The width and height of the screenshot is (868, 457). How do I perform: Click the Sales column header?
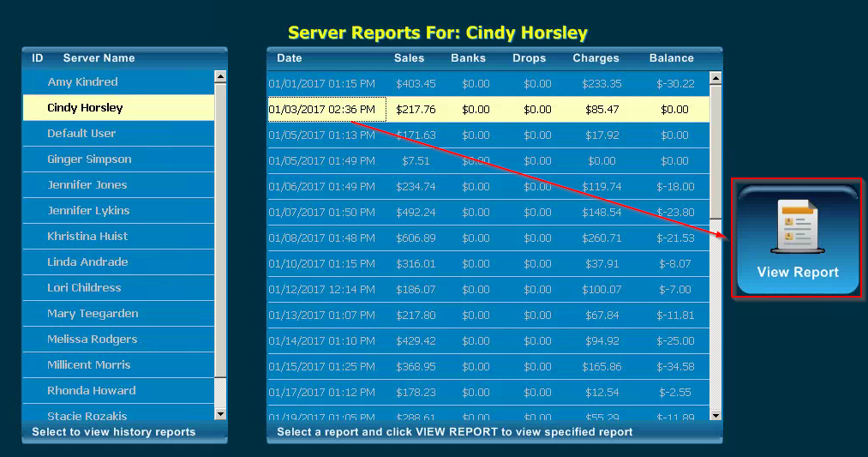(x=409, y=58)
